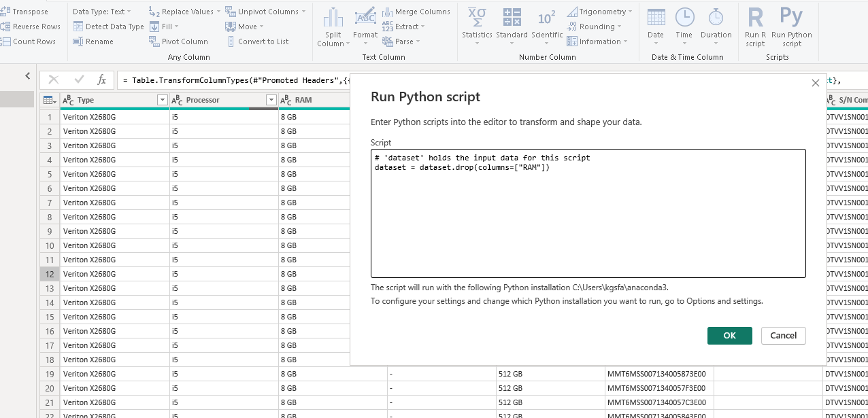Click Convert to List
Viewport: 868px width, 418px height.
click(257, 41)
